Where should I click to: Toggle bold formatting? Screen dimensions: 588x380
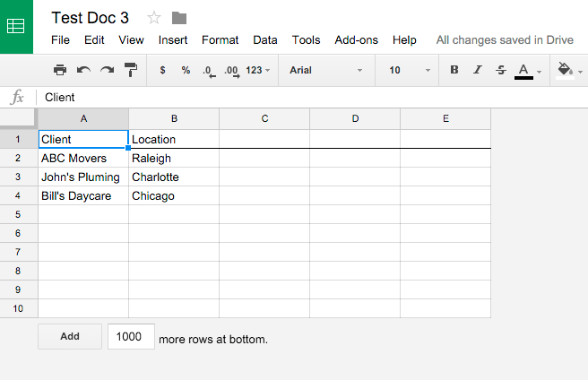pyautogui.click(x=454, y=70)
